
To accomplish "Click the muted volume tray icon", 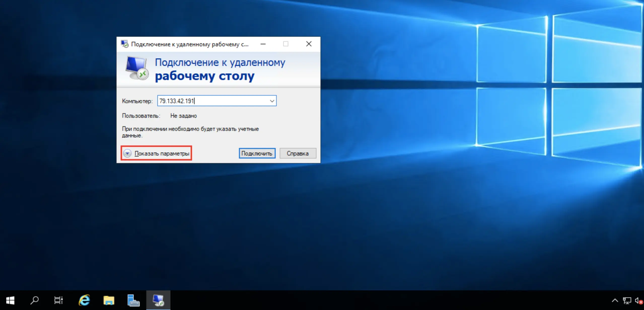I will pos(639,300).
